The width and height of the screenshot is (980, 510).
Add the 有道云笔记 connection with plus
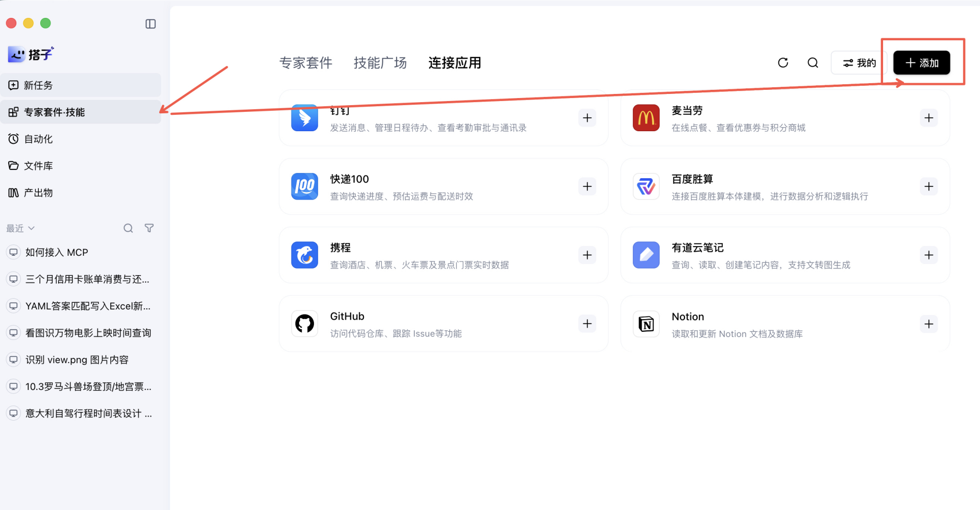(929, 255)
